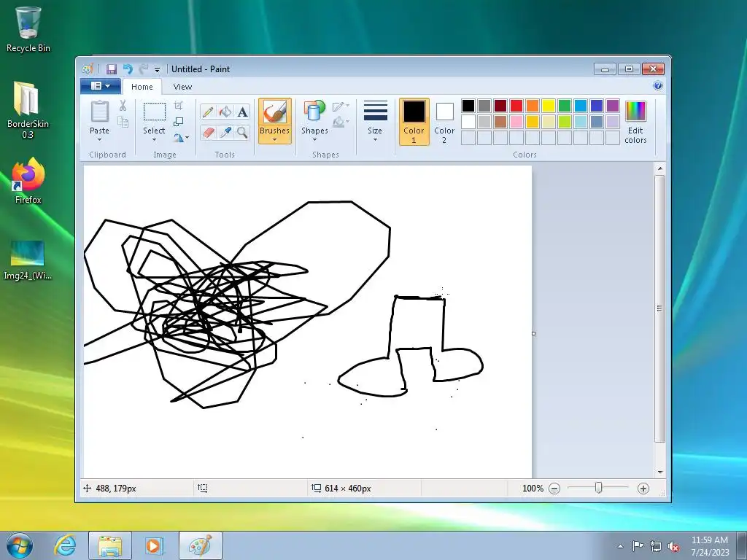
Task: Select the Pencil tool
Action: [x=208, y=112]
